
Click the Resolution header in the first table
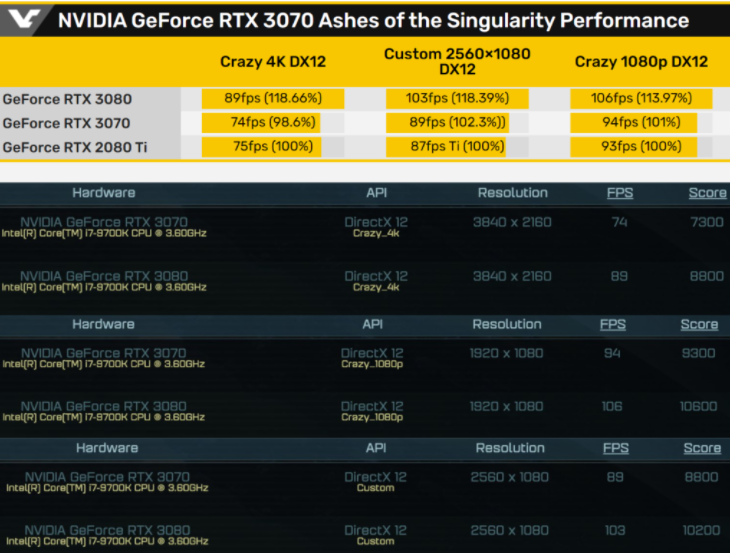click(x=513, y=192)
